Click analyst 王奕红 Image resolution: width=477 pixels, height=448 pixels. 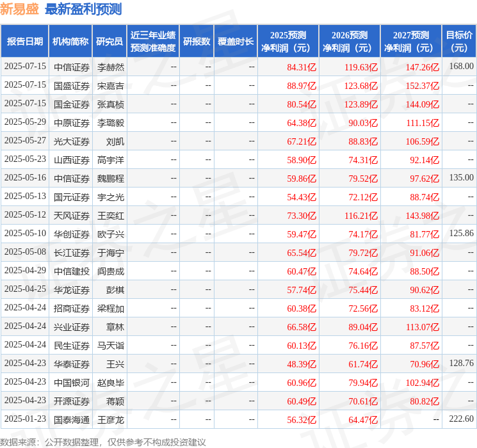[x=111, y=216]
